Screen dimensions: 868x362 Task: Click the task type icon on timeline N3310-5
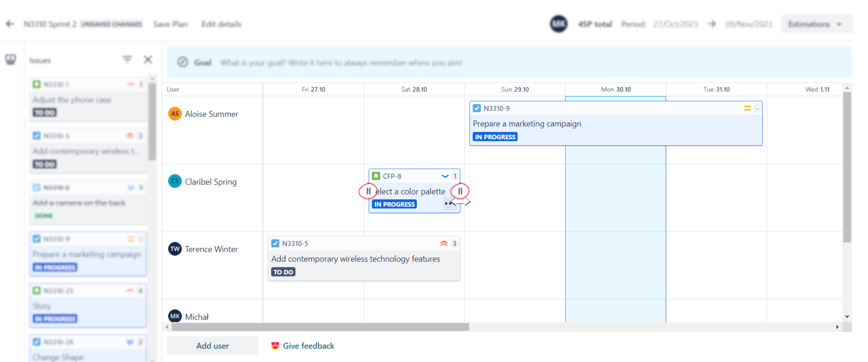(275, 243)
